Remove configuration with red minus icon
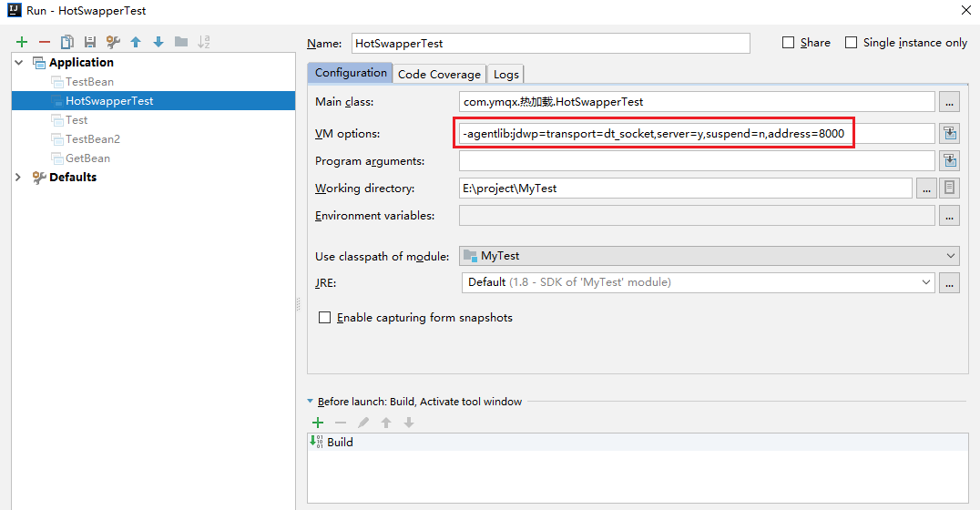Image resolution: width=980 pixels, height=510 pixels. [x=45, y=42]
